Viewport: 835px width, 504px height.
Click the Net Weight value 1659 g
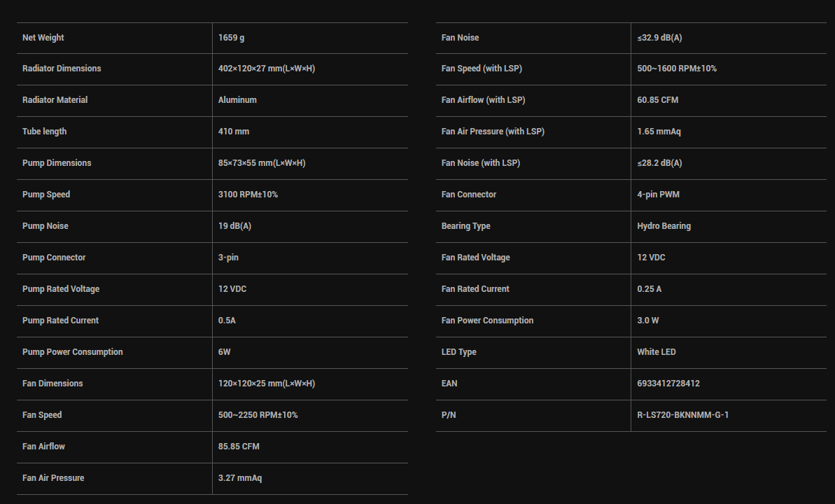(231, 38)
